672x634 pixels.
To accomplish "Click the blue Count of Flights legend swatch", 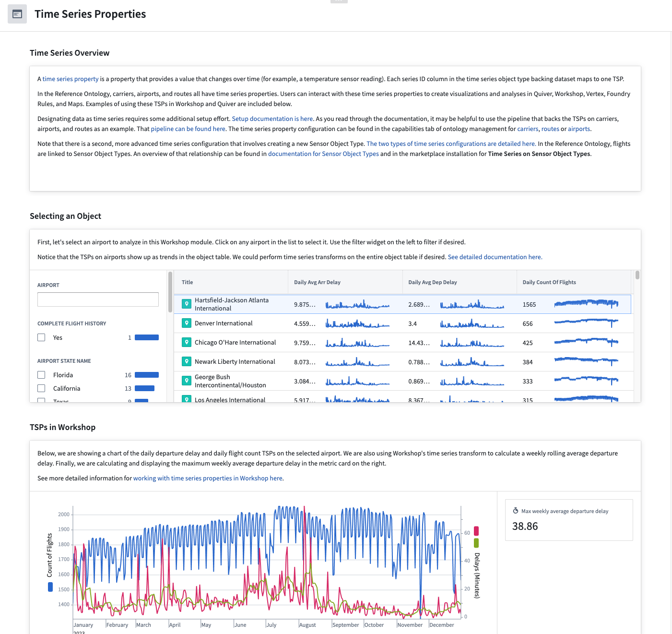I will point(50,587).
